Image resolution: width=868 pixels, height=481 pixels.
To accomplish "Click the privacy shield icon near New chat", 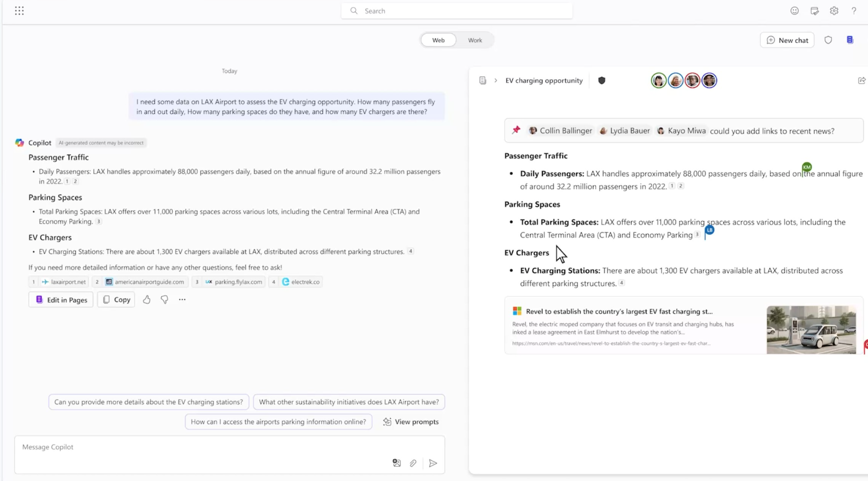I will click(x=828, y=40).
